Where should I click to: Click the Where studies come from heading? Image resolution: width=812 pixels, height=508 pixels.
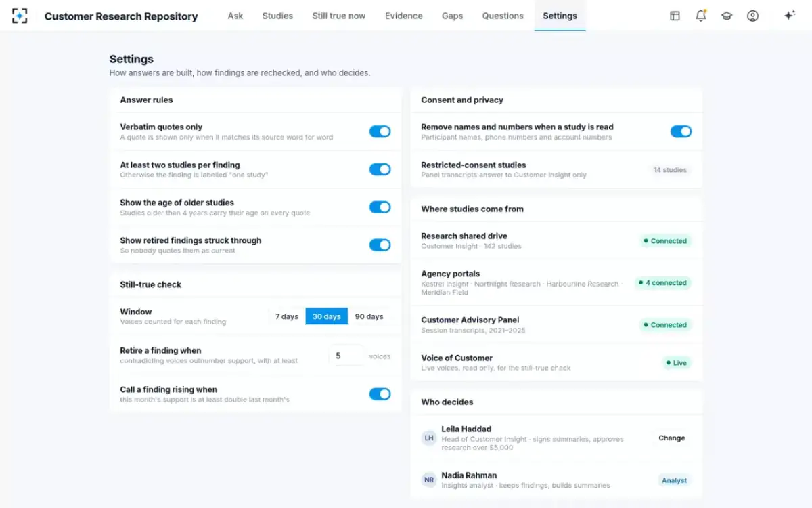[472, 209]
